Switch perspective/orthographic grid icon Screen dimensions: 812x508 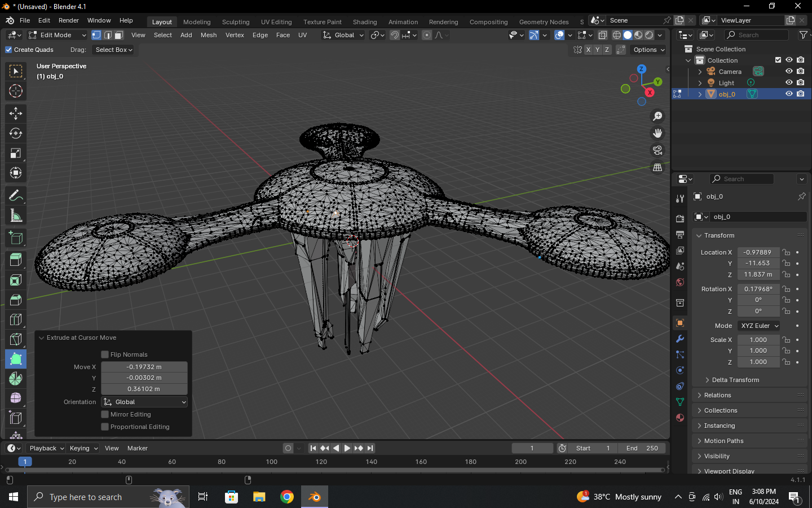(x=657, y=168)
